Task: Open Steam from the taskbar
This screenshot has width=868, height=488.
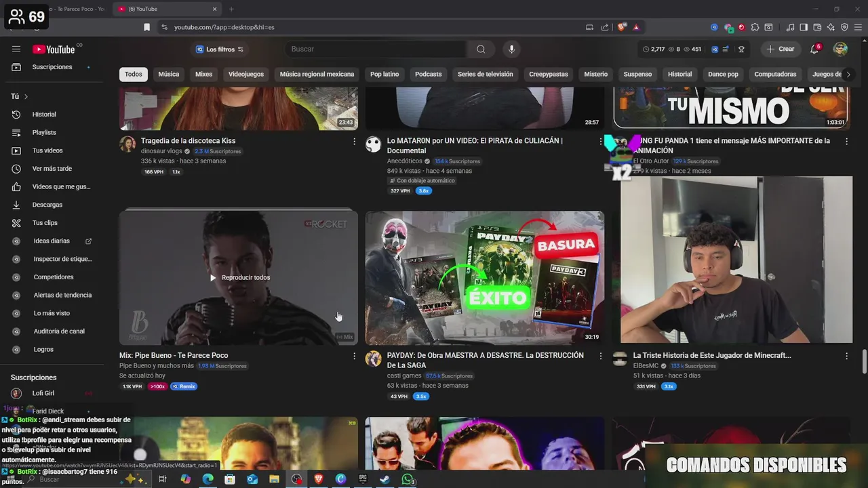Action: [x=384, y=479]
